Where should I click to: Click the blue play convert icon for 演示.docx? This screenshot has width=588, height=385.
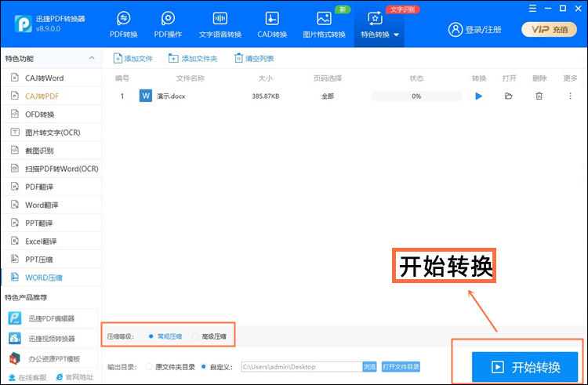click(478, 96)
